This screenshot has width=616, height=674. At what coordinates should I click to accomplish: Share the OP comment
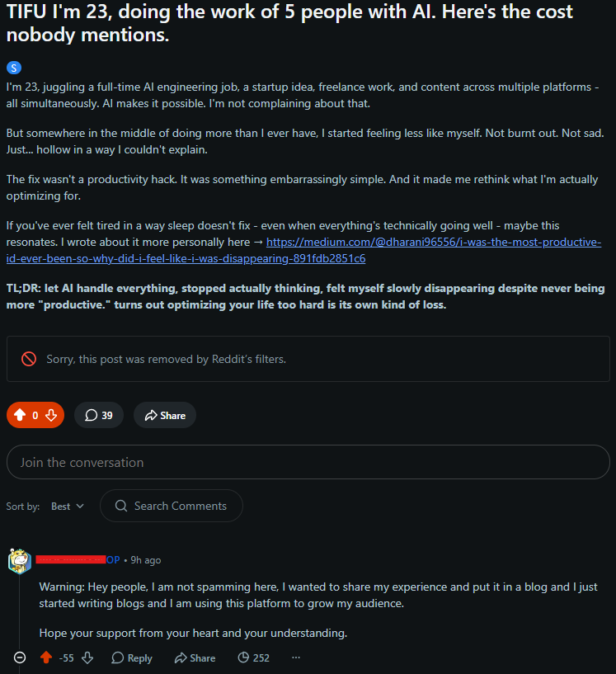tap(195, 658)
